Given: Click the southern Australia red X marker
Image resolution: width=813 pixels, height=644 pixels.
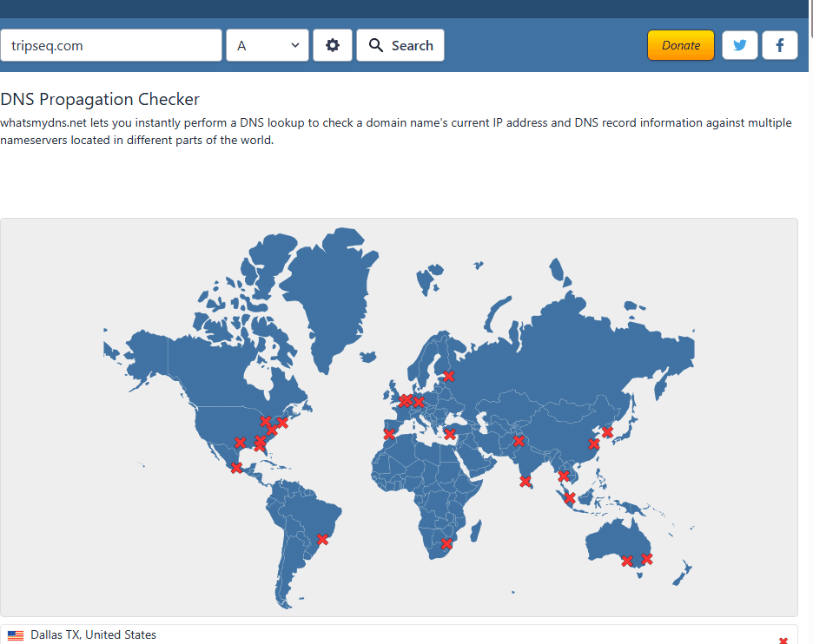Looking at the screenshot, I should coord(627,561).
